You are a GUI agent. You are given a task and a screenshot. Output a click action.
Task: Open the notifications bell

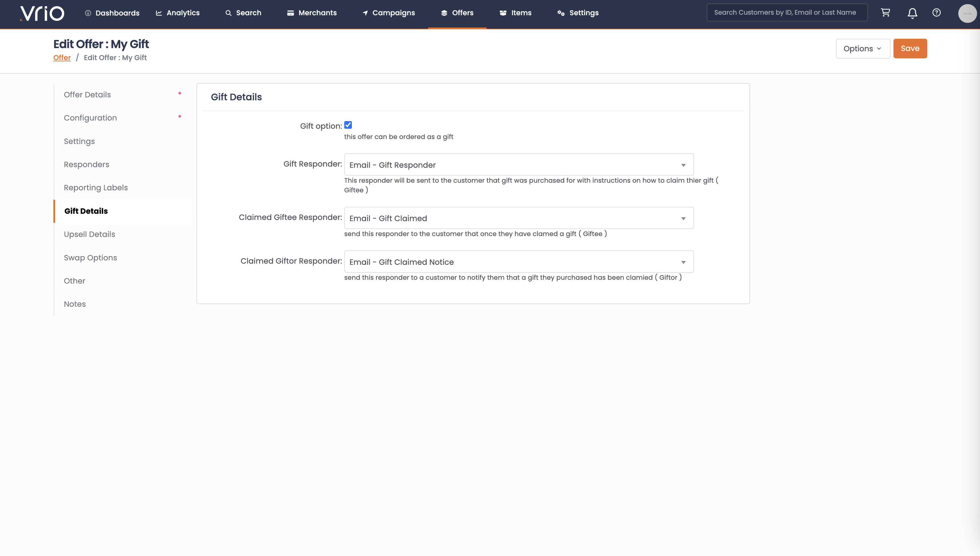(913, 13)
